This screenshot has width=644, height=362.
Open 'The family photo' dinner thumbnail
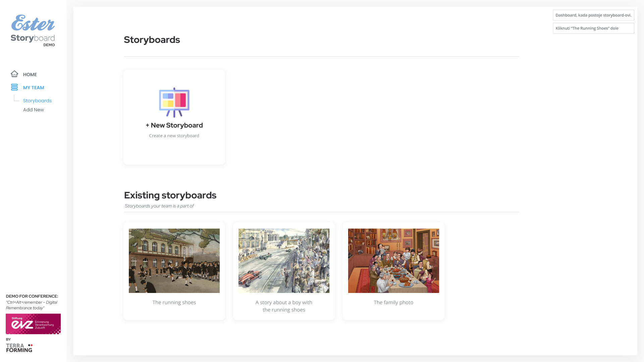(393, 261)
